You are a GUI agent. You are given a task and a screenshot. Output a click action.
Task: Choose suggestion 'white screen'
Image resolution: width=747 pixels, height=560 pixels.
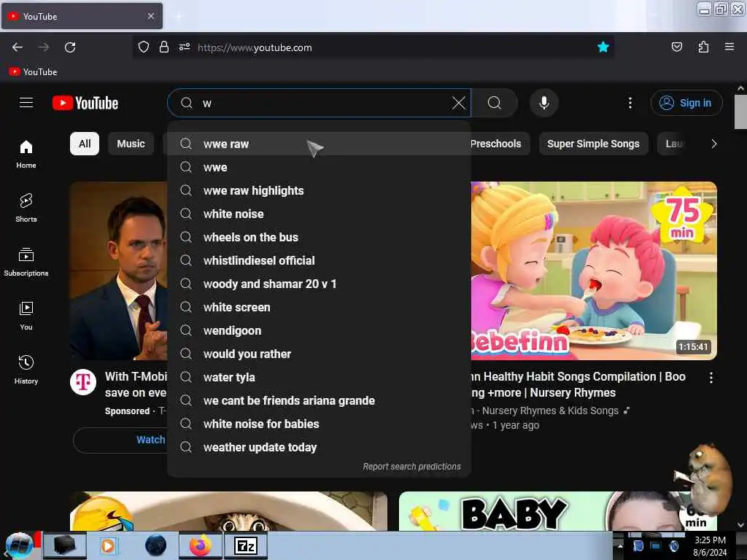coord(319,307)
